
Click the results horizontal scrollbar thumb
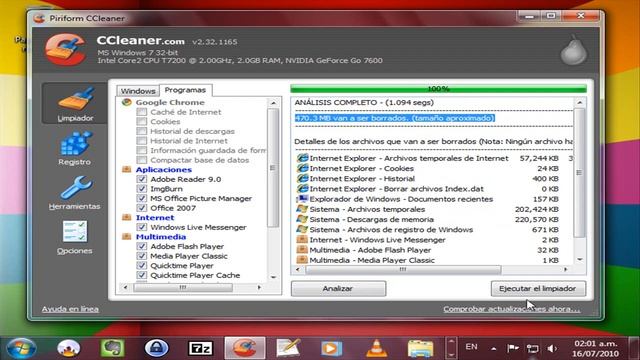403,269
